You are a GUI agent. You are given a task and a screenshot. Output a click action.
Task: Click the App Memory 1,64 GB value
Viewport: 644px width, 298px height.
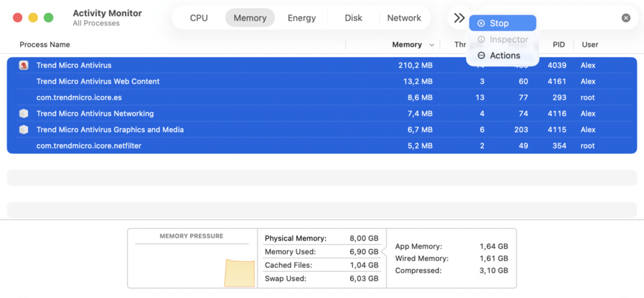(493, 246)
